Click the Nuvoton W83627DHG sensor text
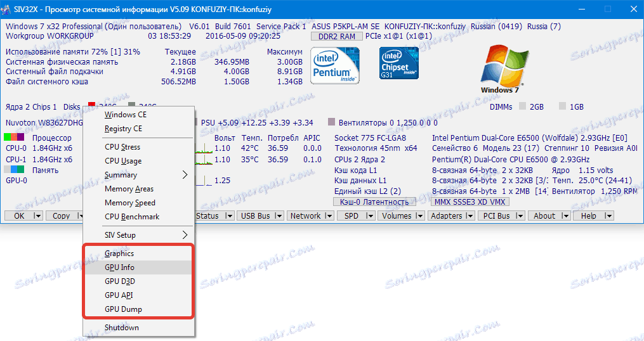 coord(44,122)
